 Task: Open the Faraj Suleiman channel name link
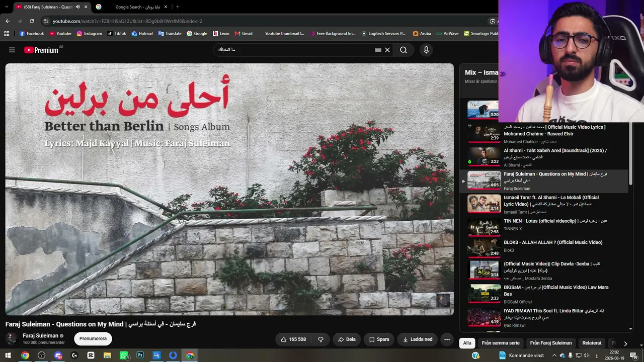40,335
